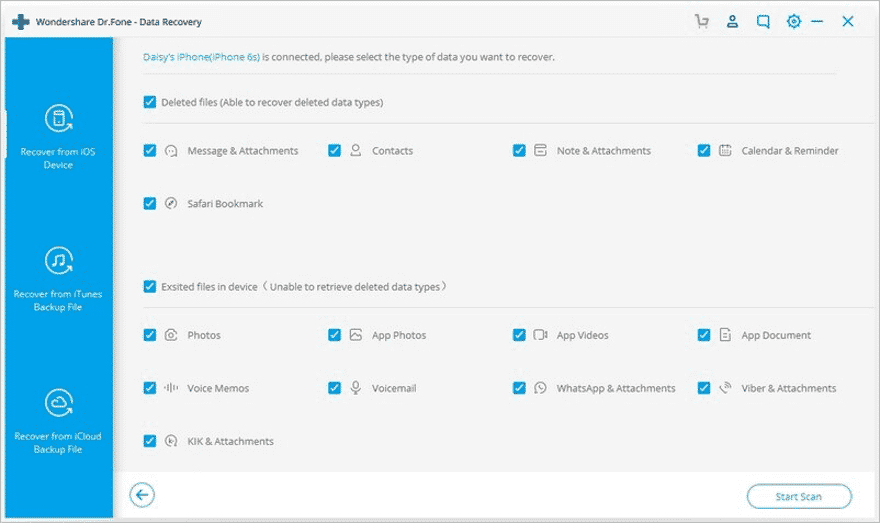The width and height of the screenshot is (881, 525).
Task: Click the Dr.Fone plus logo icon
Action: click(x=21, y=22)
